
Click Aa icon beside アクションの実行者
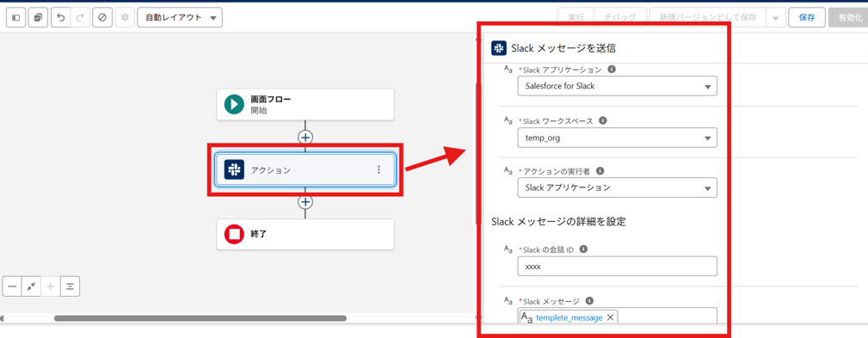(x=508, y=171)
